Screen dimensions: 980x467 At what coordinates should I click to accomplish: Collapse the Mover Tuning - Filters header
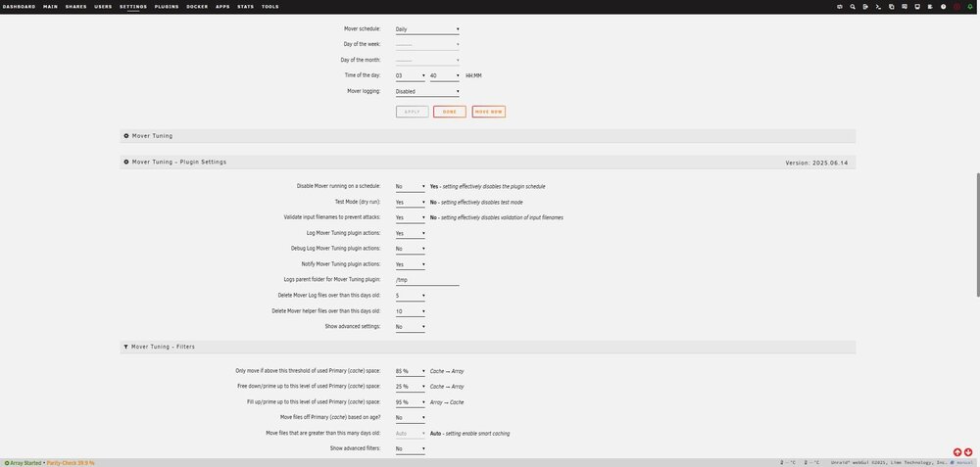coord(487,347)
